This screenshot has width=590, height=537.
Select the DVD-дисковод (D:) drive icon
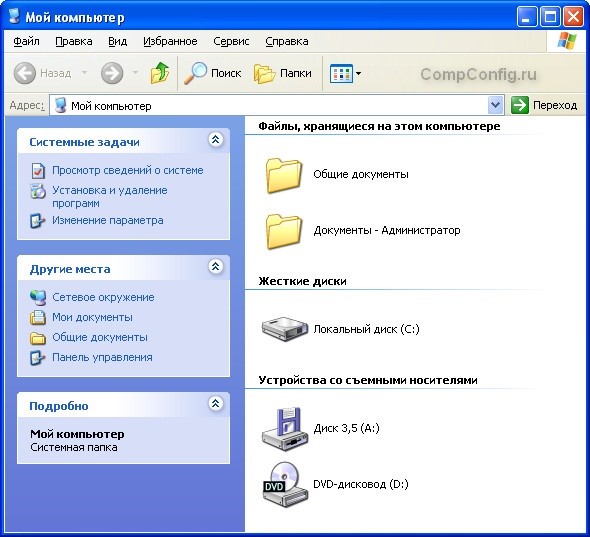coord(285,484)
